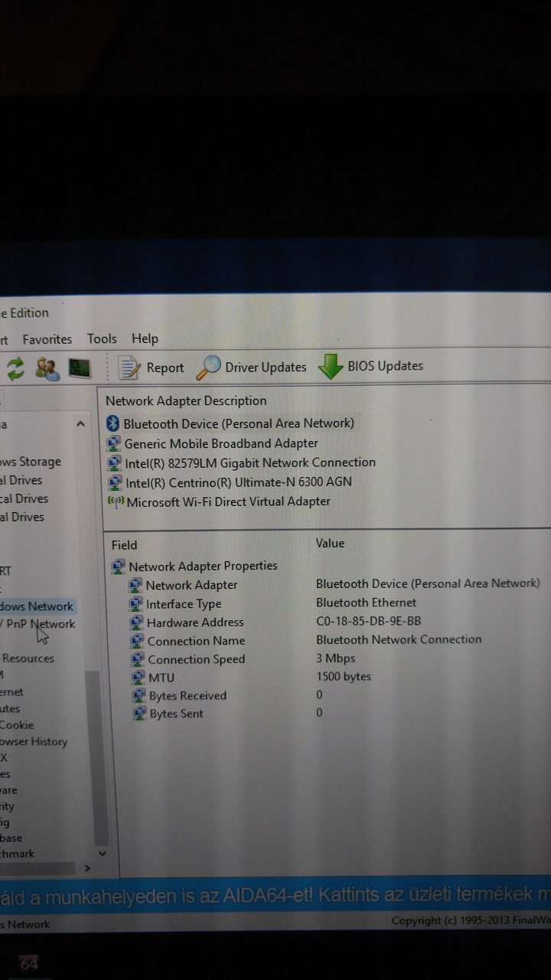
Task: Click the MTU row icon
Action: click(x=138, y=678)
